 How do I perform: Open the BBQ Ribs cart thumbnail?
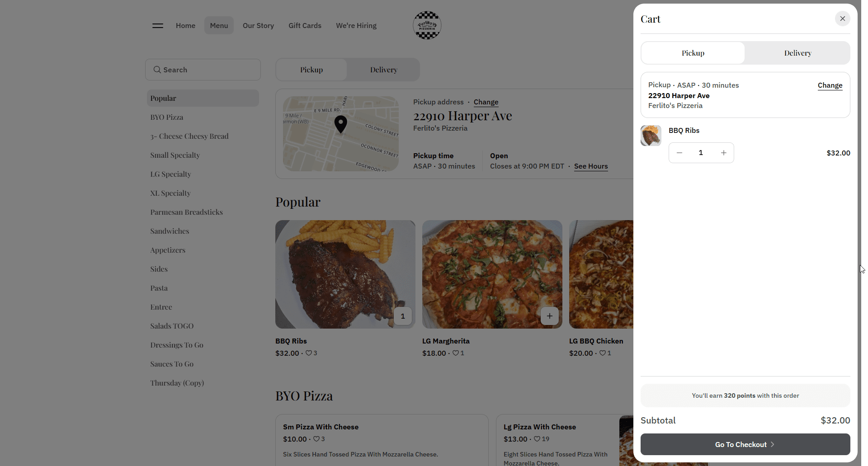tap(651, 136)
